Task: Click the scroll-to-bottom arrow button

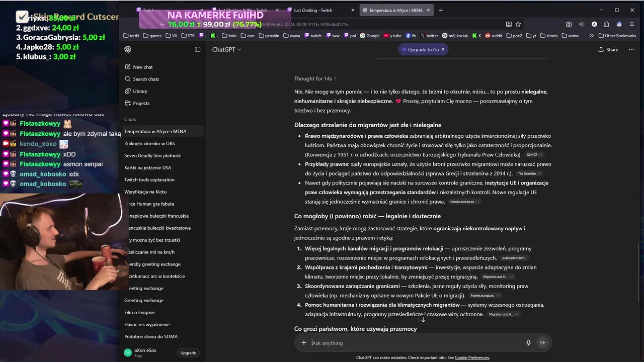Action: point(423,320)
